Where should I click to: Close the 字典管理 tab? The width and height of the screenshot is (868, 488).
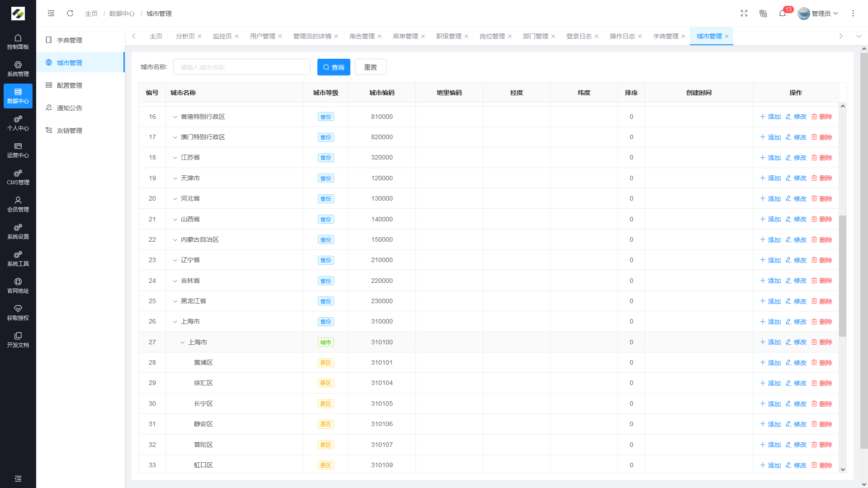683,36
